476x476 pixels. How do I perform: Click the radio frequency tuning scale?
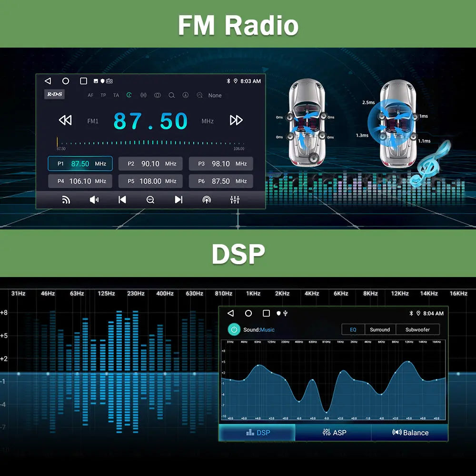coord(150,142)
